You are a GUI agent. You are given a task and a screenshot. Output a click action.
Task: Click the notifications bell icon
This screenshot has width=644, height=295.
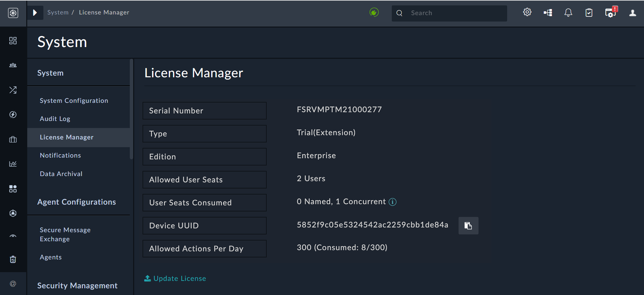click(x=568, y=13)
